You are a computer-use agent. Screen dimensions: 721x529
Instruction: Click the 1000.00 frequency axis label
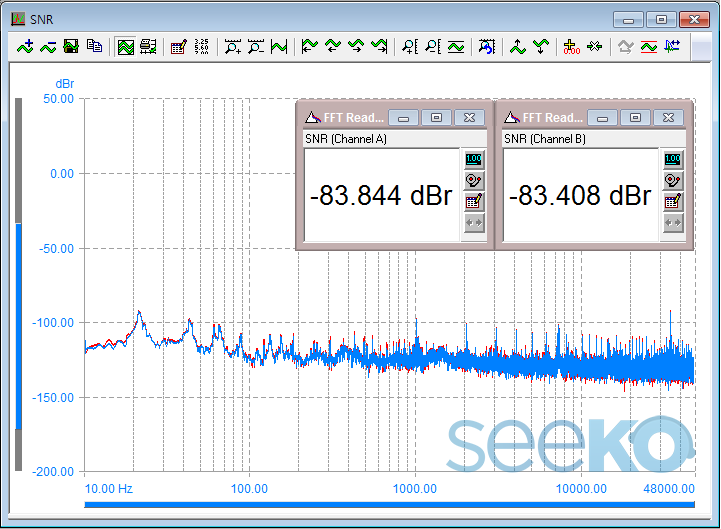(x=415, y=489)
